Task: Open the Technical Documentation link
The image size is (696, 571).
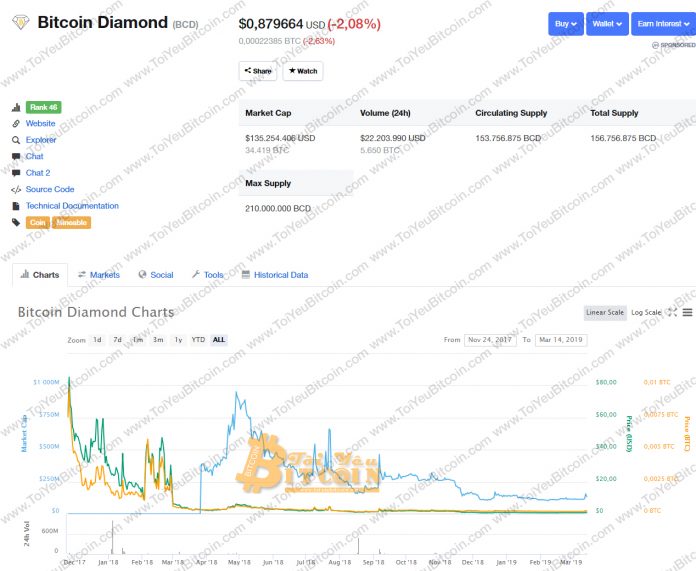Action: (x=72, y=206)
